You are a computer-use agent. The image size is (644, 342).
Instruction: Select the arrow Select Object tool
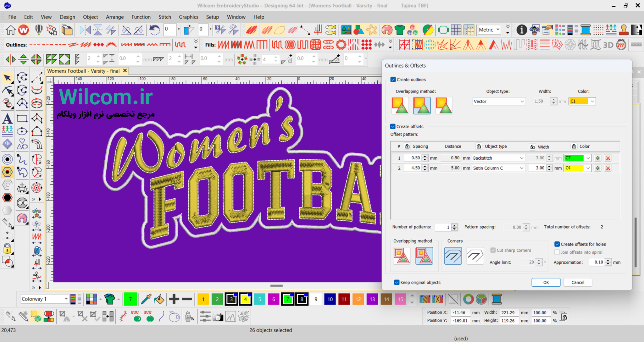[7, 78]
